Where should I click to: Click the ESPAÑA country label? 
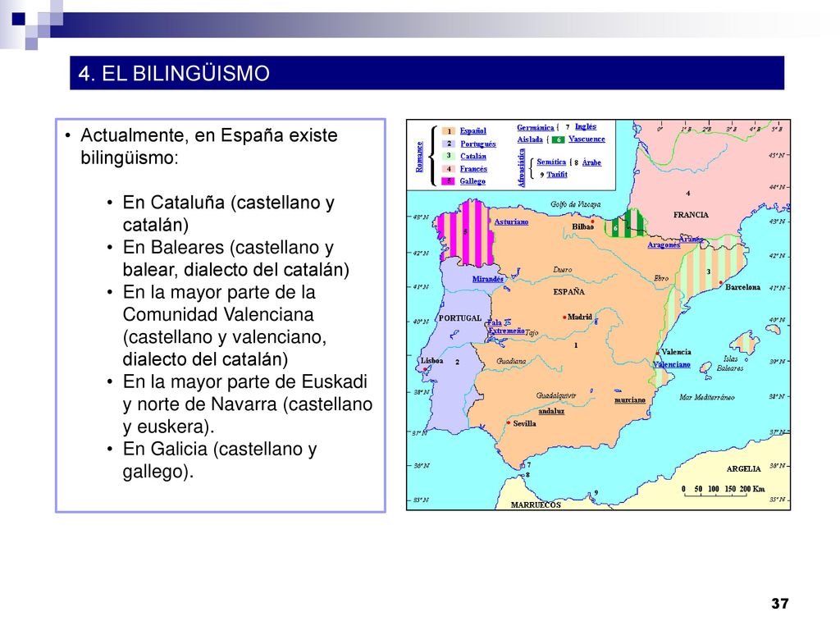point(569,292)
